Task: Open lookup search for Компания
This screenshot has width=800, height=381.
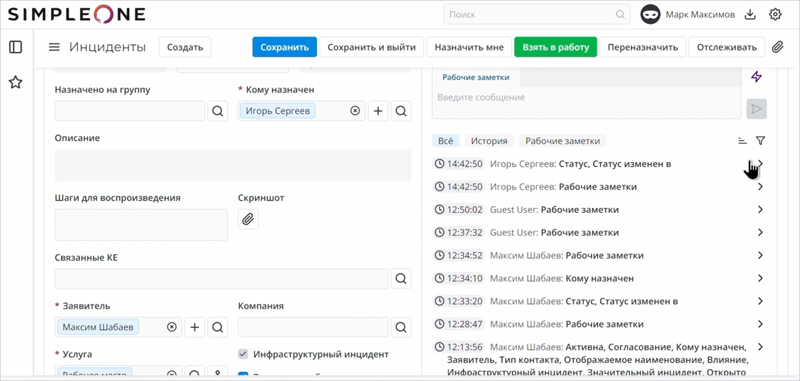Action: [401, 327]
